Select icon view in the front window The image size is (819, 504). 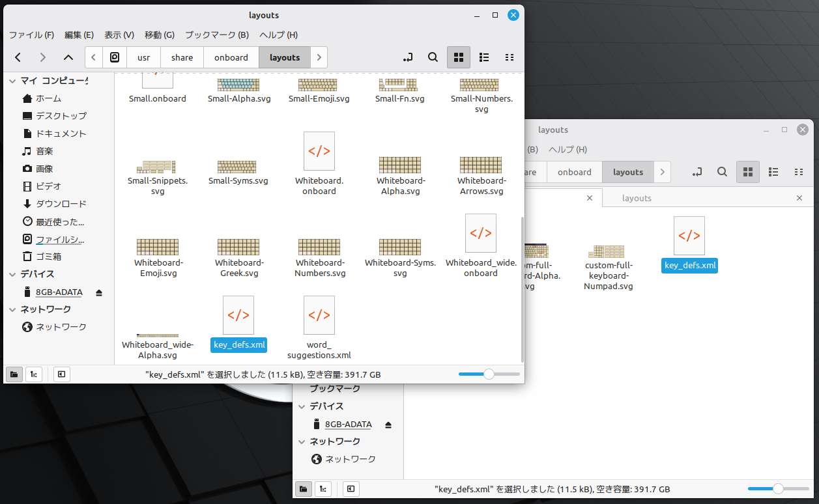458,57
